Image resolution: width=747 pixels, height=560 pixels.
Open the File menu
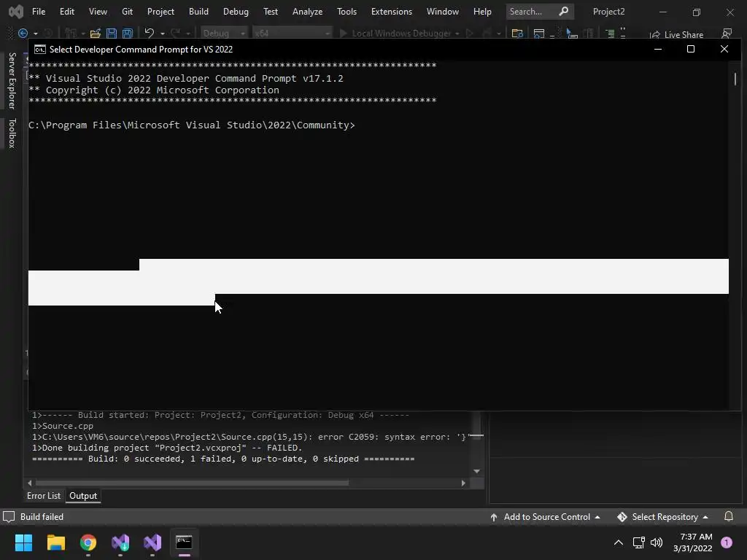[x=39, y=12]
